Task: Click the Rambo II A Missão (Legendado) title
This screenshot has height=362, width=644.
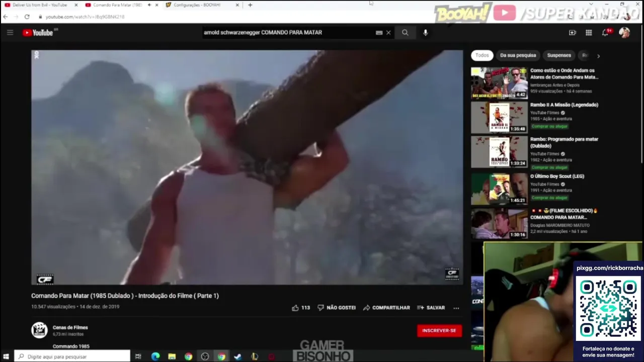Action: 564,105
